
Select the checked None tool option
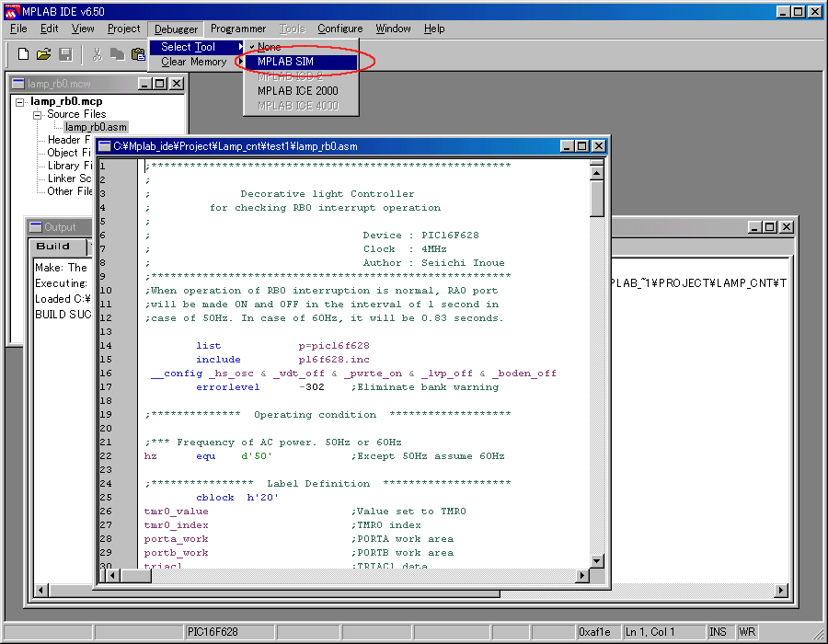301,47
